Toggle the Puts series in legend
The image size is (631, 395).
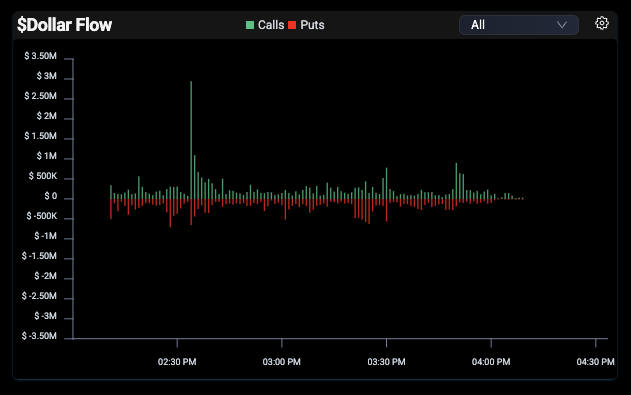[306, 25]
